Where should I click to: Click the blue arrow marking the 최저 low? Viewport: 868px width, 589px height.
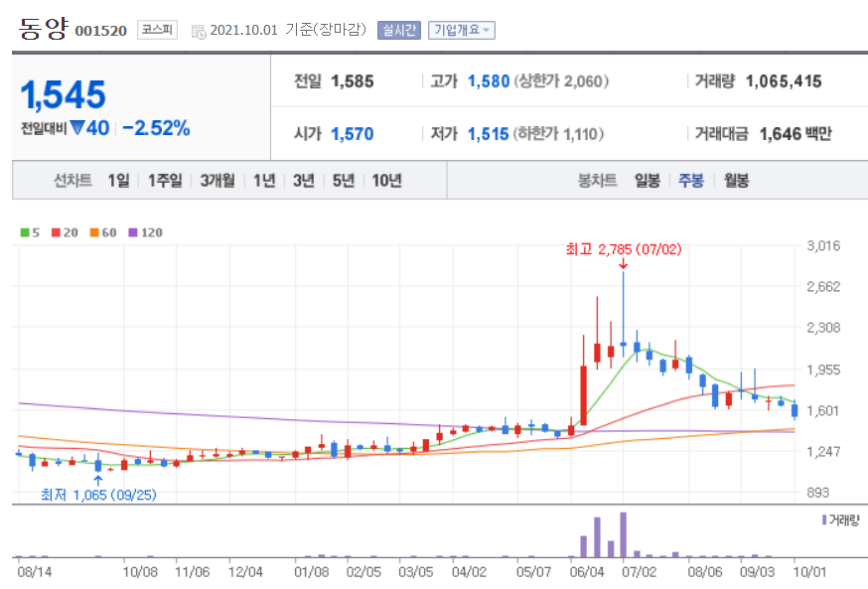click(x=100, y=481)
